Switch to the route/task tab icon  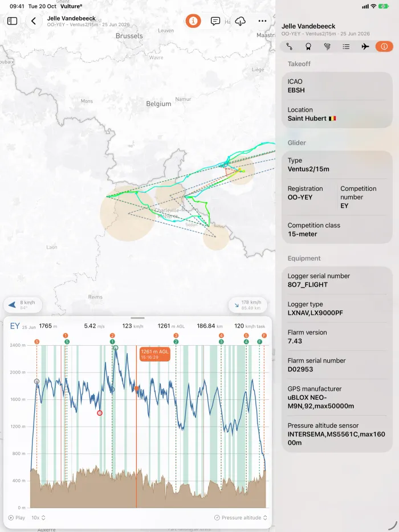pyautogui.click(x=290, y=47)
